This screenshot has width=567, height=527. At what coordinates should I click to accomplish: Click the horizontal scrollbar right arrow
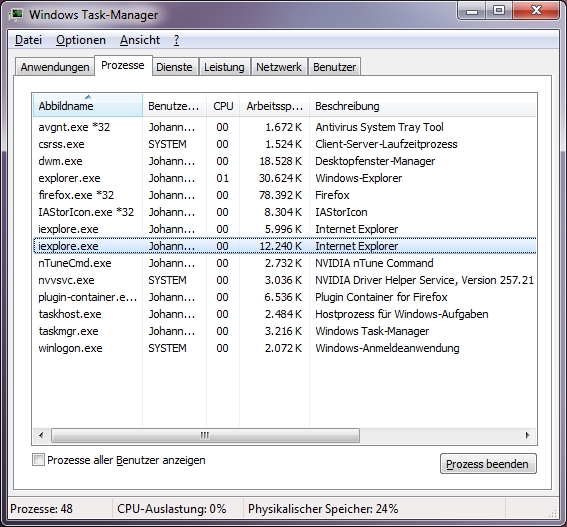(x=528, y=435)
